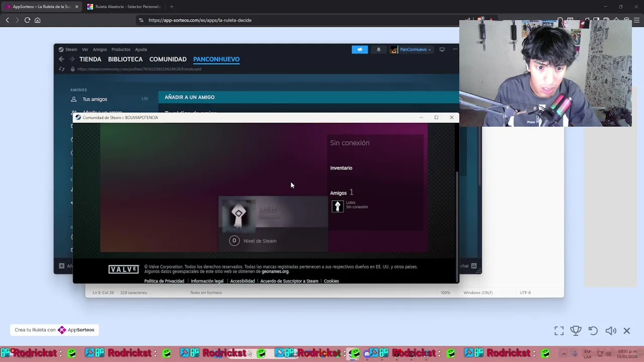Image resolution: width=644 pixels, height=362 pixels.
Task: Open the Amigos 1 link on the profile
Action: coord(342,193)
